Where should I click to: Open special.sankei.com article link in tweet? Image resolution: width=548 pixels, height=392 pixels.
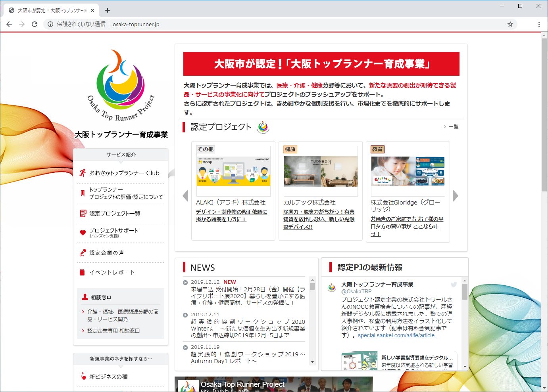[399, 335]
